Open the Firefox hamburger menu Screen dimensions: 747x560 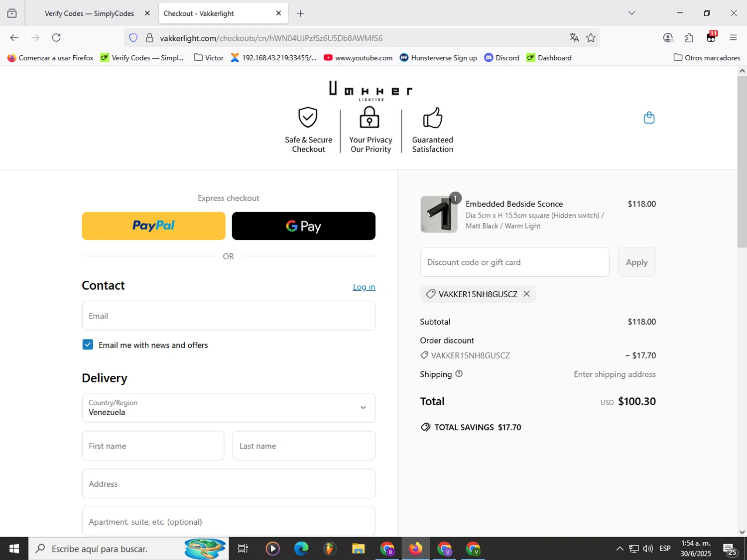(x=733, y=38)
